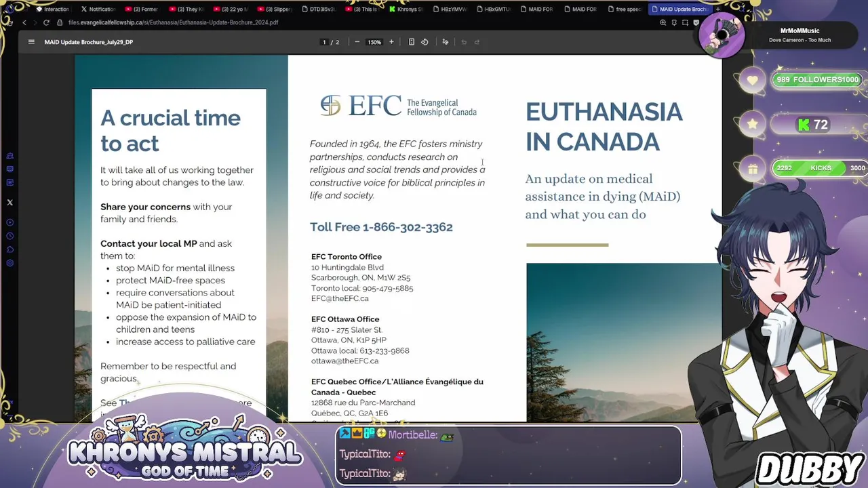Image resolution: width=868 pixels, height=488 pixels.
Task: Click the Toll Free 1-866-302-3362 number
Action: coord(381,227)
